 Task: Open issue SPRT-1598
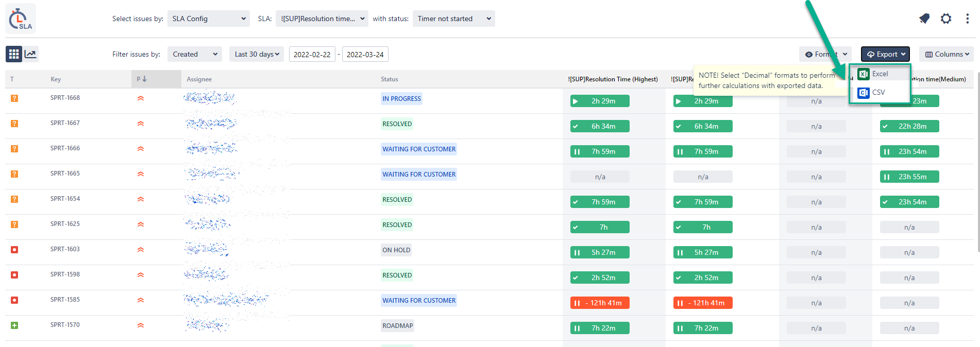tap(65, 274)
